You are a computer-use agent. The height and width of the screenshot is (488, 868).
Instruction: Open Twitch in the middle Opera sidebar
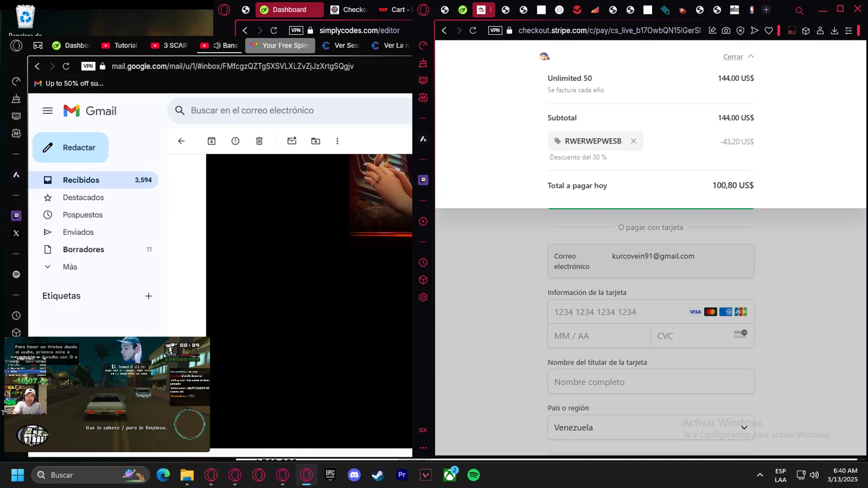[423, 180]
